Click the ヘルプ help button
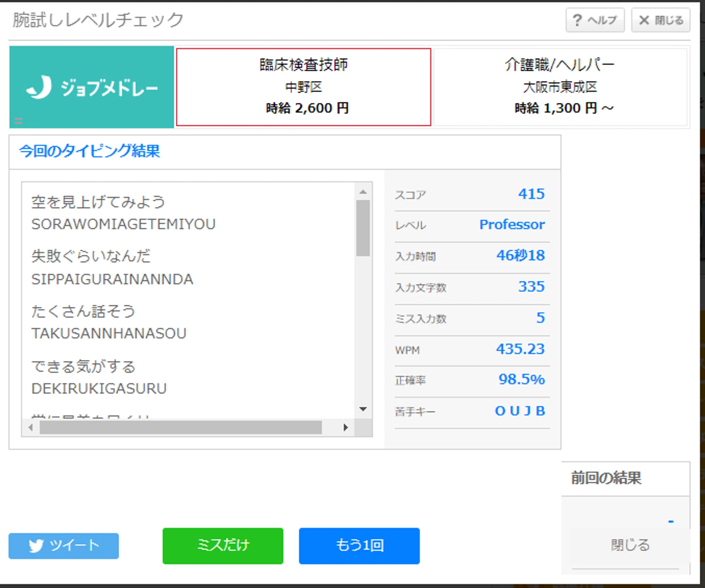This screenshot has width=705, height=588. point(595,20)
